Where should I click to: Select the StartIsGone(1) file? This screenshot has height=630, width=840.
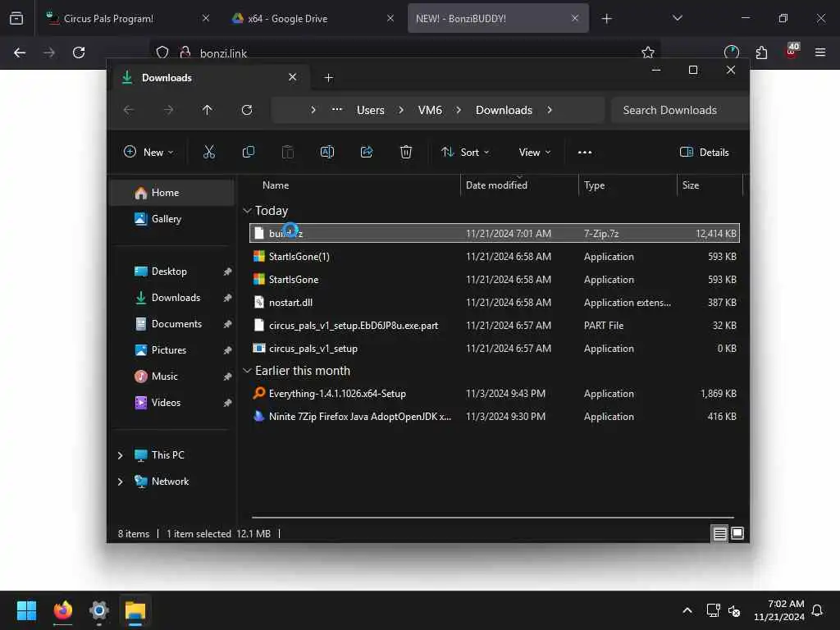495,257
